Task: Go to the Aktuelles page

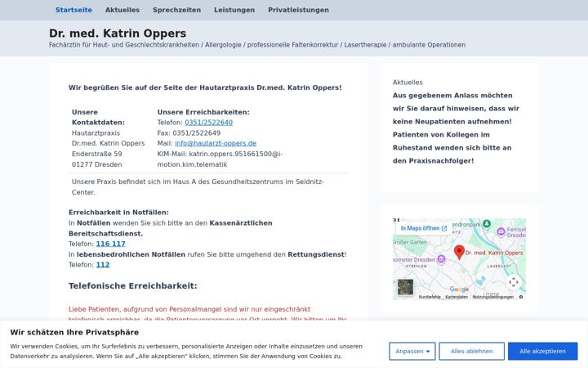Action: click(122, 10)
